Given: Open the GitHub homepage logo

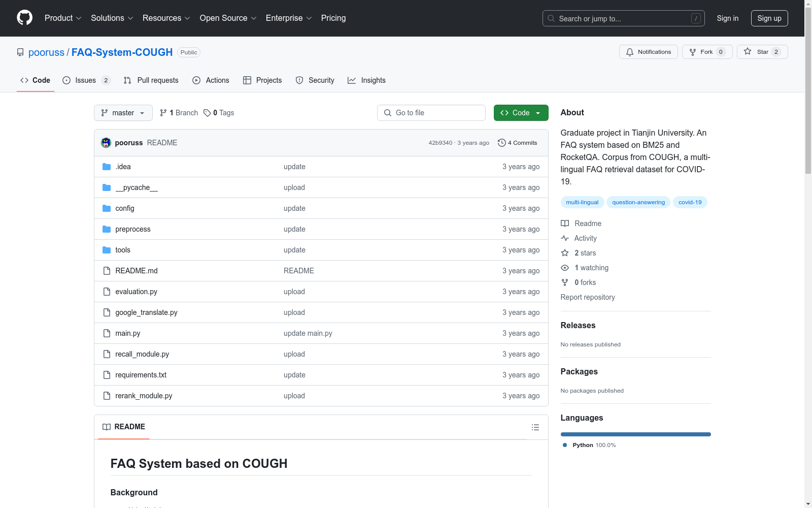Looking at the screenshot, I should [24, 18].
